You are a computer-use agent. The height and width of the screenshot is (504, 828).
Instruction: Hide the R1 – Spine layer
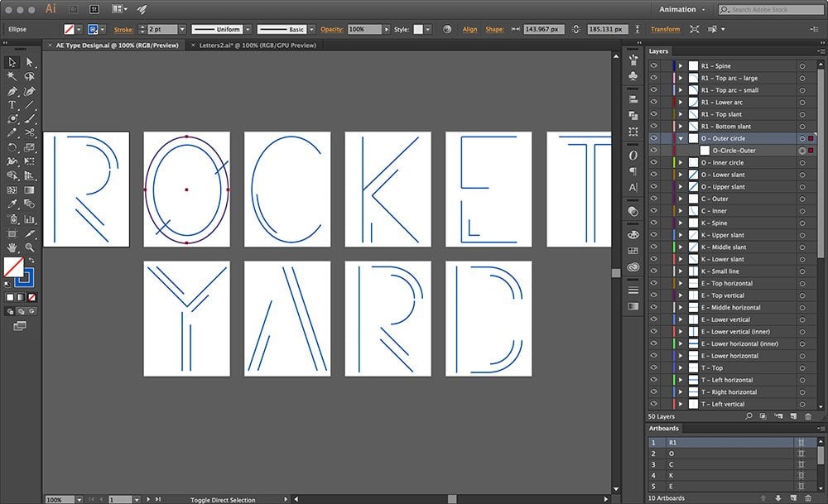(x=653, y=65)
